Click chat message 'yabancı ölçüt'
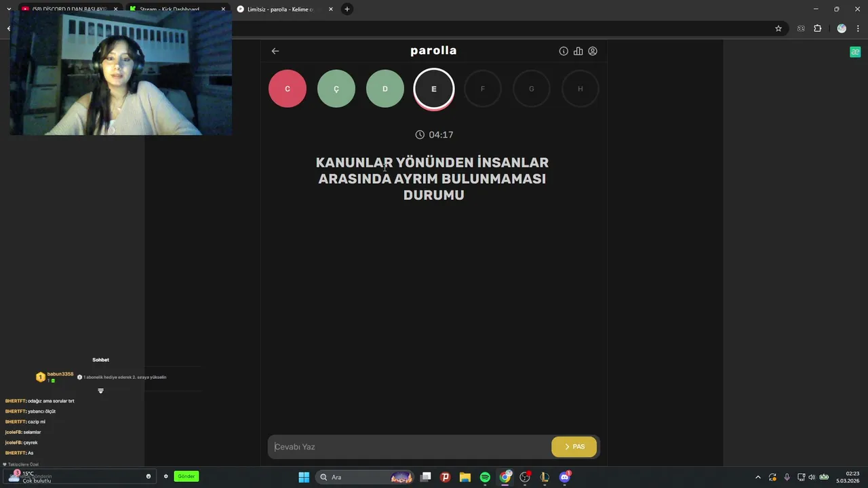This screenshot has width=868, height=488. (41, 411)
